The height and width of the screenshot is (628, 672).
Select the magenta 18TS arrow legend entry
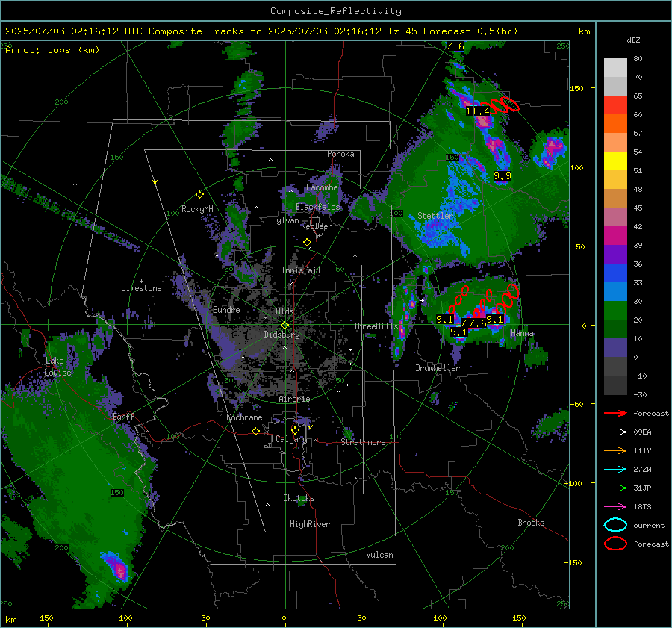click(615, 507)
